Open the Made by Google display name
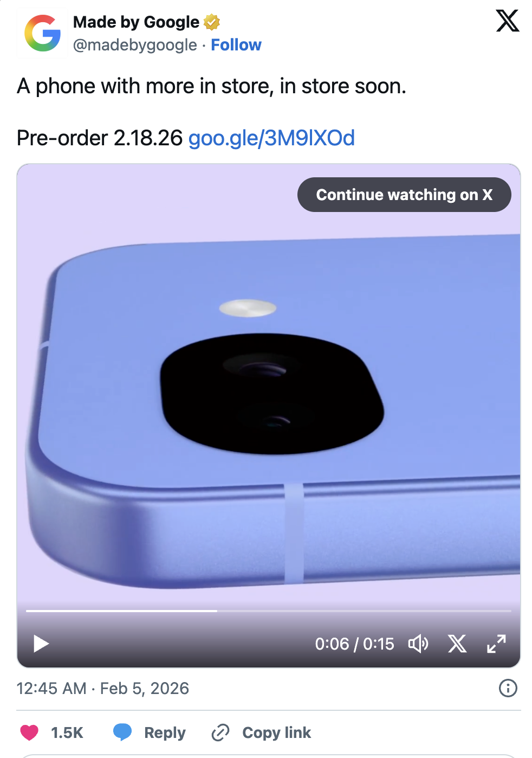 tap(137, 22)
